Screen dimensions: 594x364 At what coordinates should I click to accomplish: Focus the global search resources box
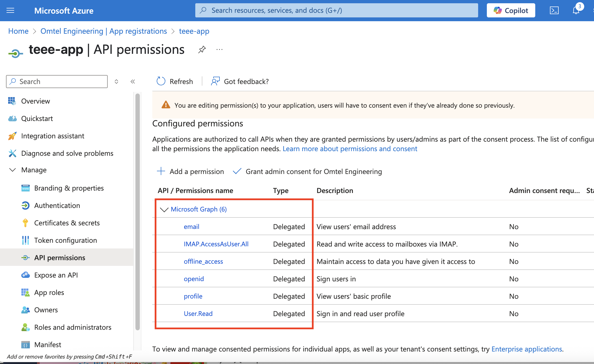click(336, 10)
